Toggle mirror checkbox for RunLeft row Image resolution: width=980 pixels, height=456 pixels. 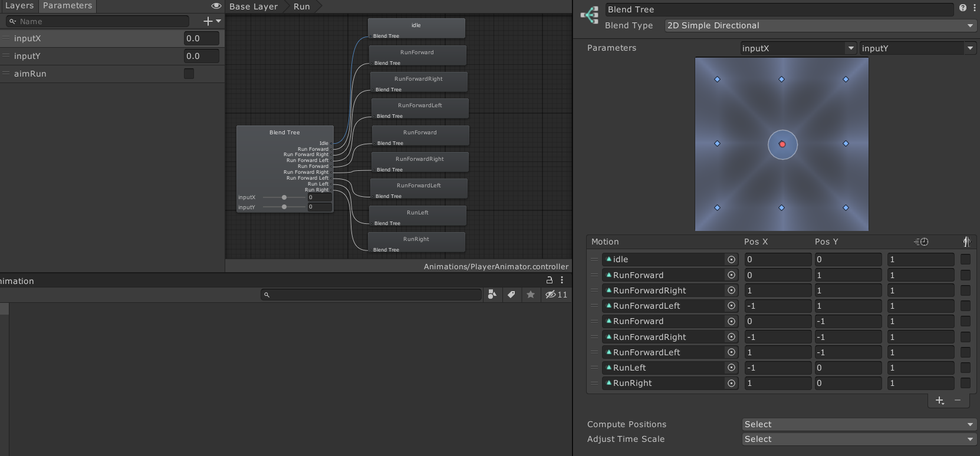(965, 368)
